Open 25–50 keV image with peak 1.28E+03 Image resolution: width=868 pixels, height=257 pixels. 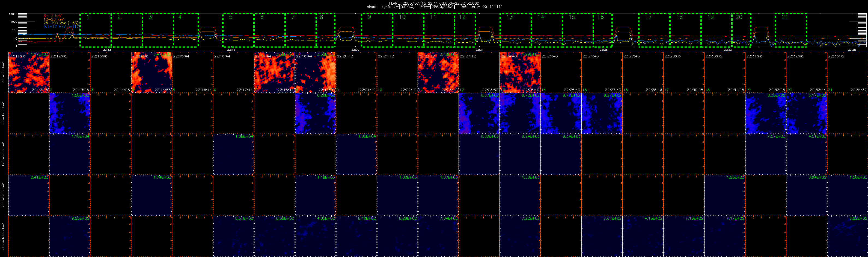pyautogui.click(x=725, y=195)
